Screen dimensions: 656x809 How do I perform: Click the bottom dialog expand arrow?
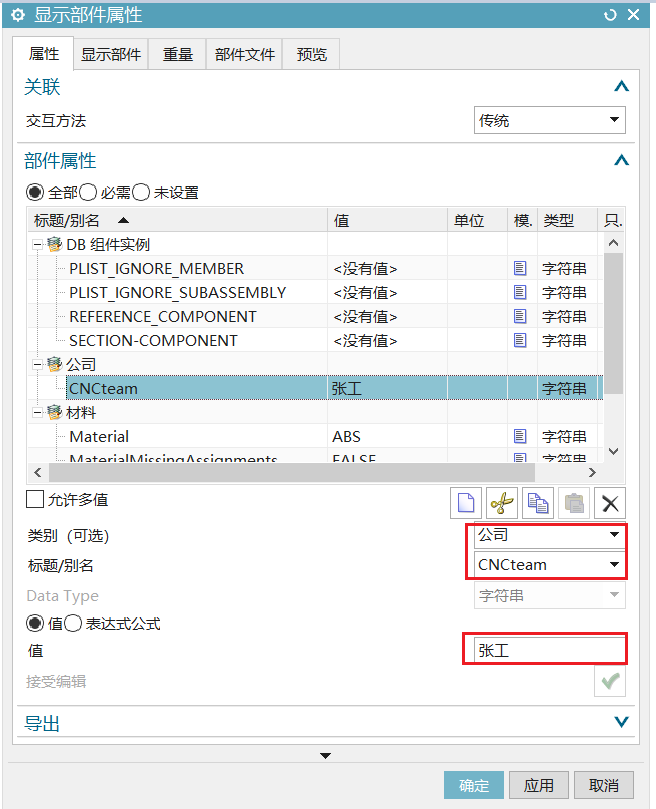(325, 756)
